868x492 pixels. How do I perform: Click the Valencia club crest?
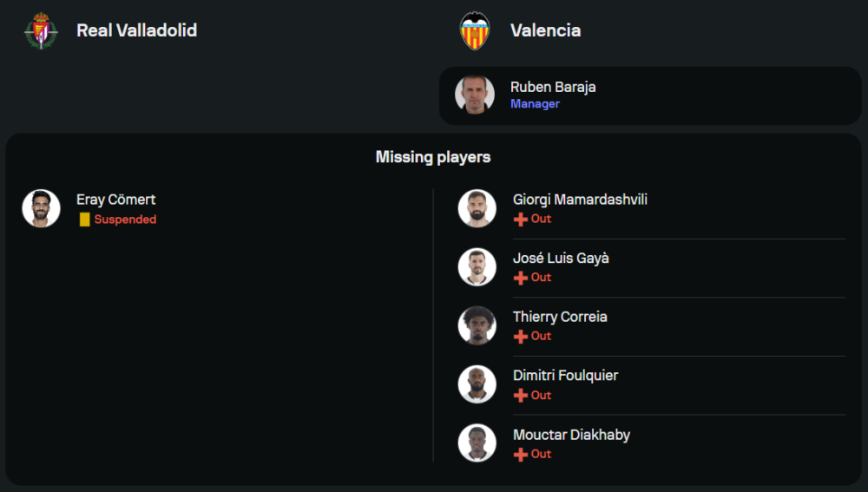tap(475, 30)
